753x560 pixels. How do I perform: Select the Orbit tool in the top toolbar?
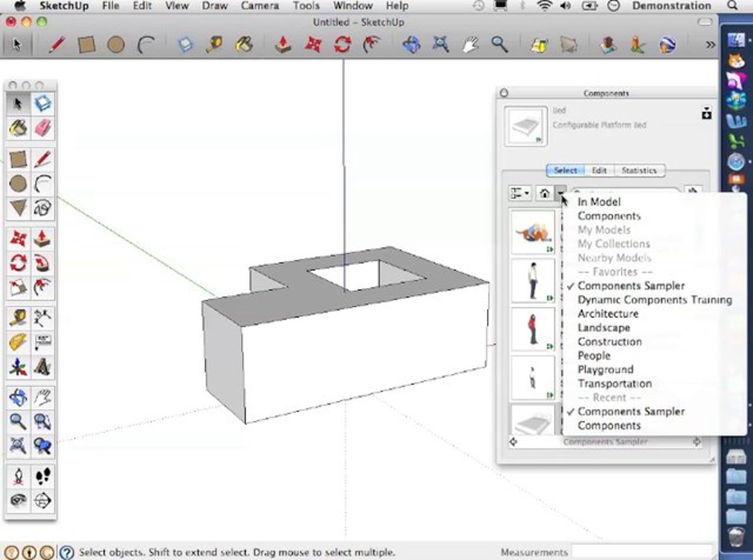[x=412, y=45]
